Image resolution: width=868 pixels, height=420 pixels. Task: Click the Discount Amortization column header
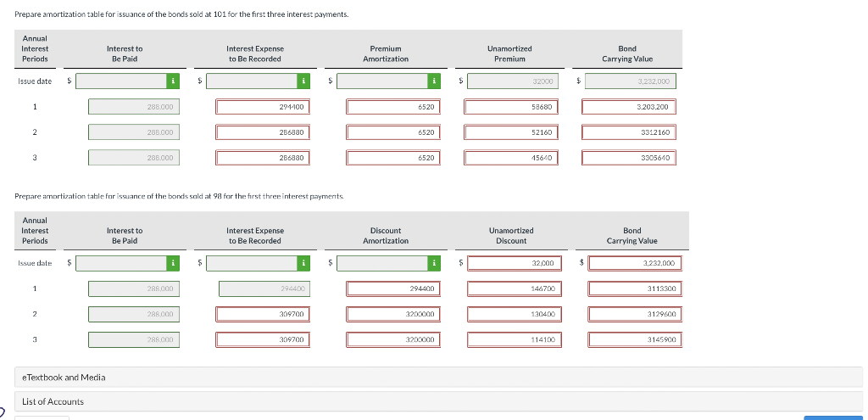[x=386, y=236]
